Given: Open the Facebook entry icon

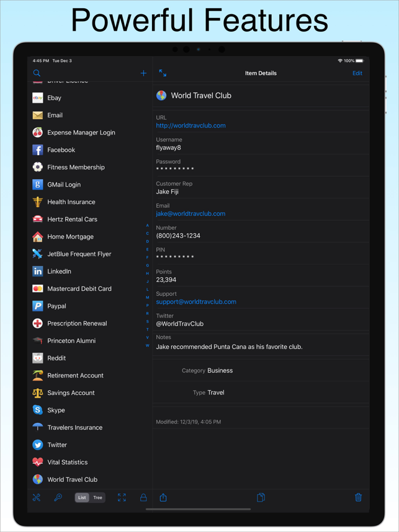Looking at the screenshot, I should tap(38, 149).
